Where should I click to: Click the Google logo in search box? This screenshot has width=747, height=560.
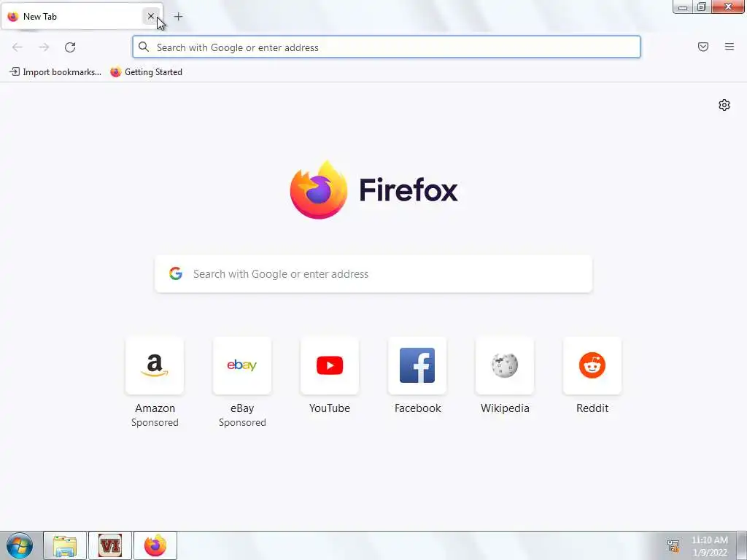pos(176,273)
